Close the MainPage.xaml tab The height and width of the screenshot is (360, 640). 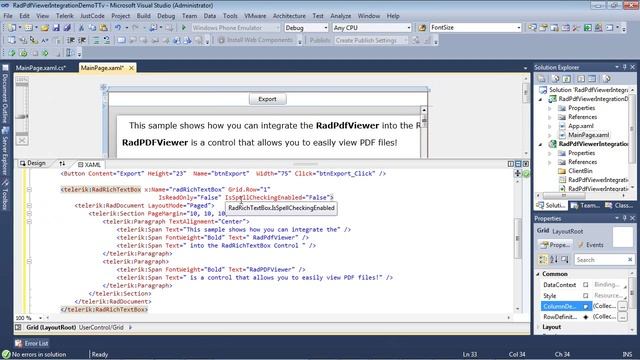click(x=131, y=68)
